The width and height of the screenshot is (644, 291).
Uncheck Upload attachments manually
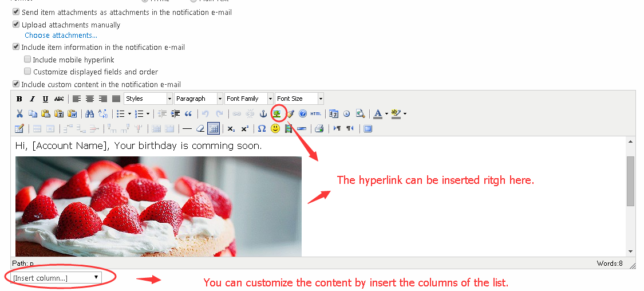[16, 25]
